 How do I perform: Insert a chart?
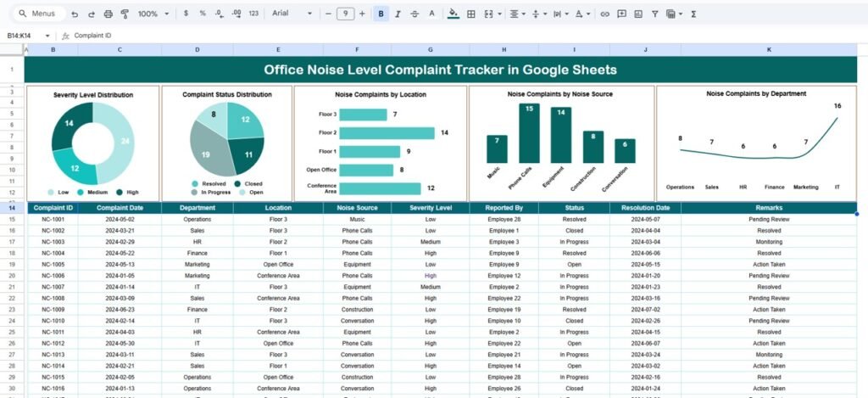(x=638, y=14)
